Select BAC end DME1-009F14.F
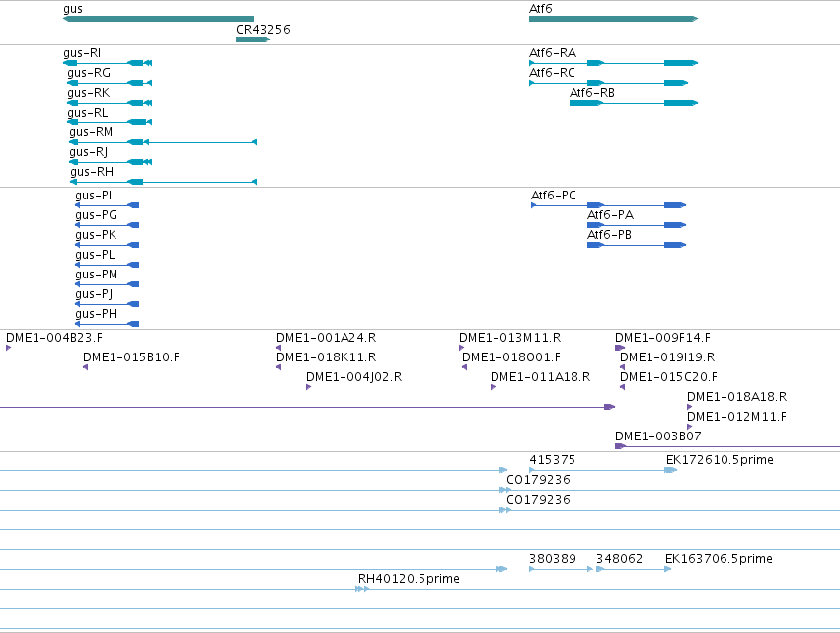The image size is (840, 633). [662, 338]
